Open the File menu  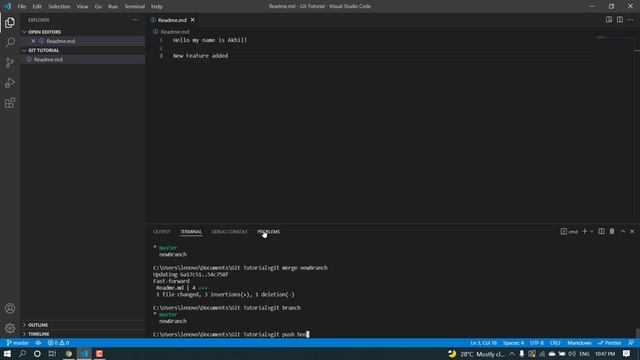22,7
